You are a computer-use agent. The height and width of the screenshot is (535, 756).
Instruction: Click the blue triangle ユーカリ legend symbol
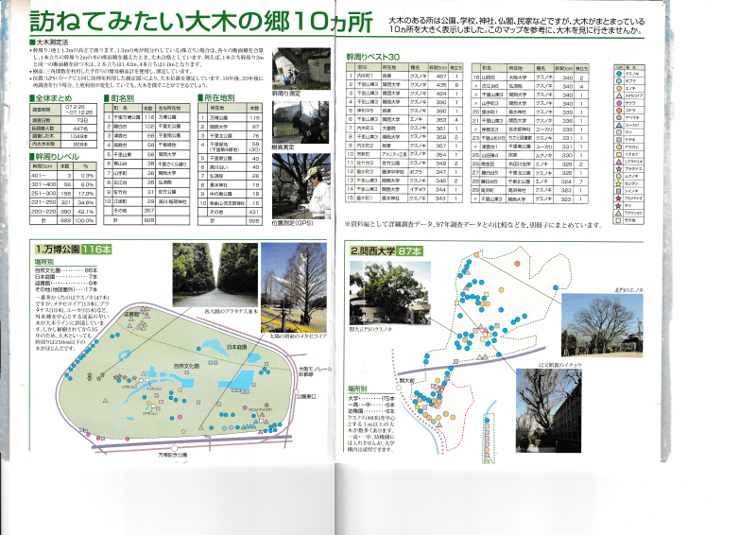(x=619, y=125)
